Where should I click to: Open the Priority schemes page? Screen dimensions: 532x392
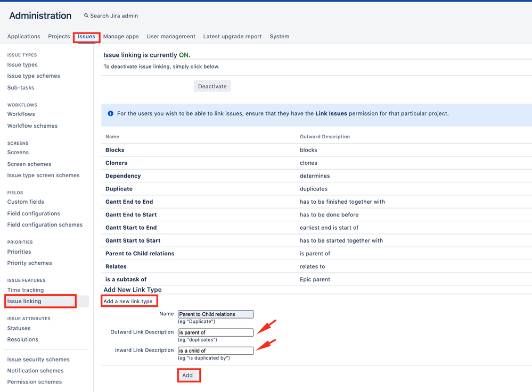point(29,263)
